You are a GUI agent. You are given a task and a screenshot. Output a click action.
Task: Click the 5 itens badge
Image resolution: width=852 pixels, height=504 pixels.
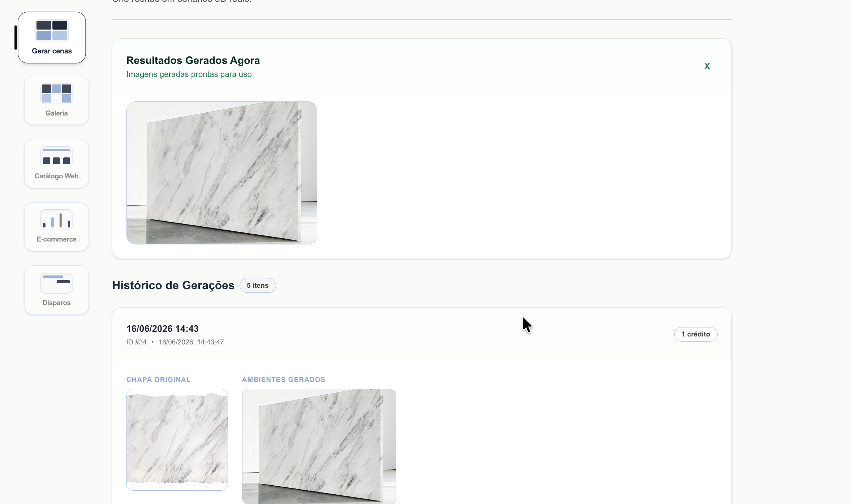pos(258,285)
